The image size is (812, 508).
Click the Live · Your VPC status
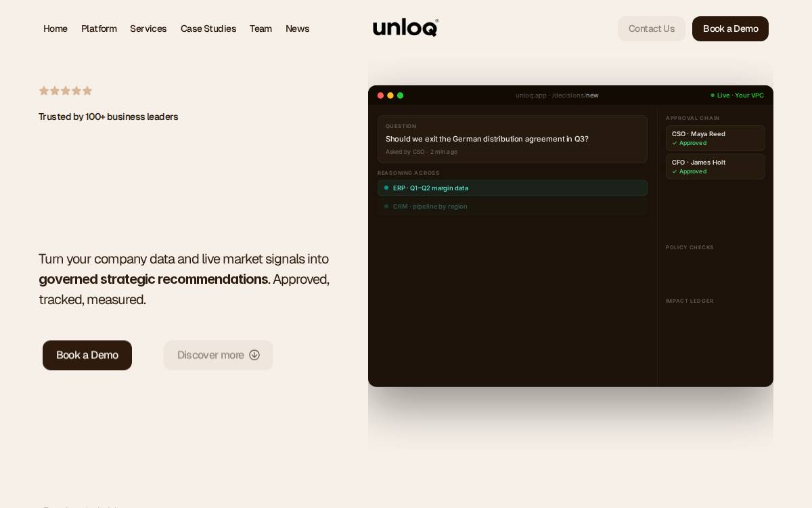(x=737, y=96)
